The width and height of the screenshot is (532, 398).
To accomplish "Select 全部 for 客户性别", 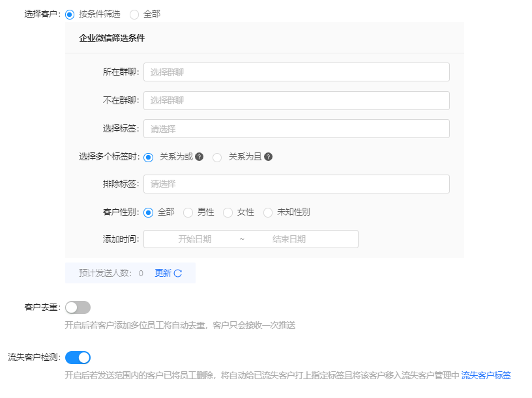I will tap(148, 212).
